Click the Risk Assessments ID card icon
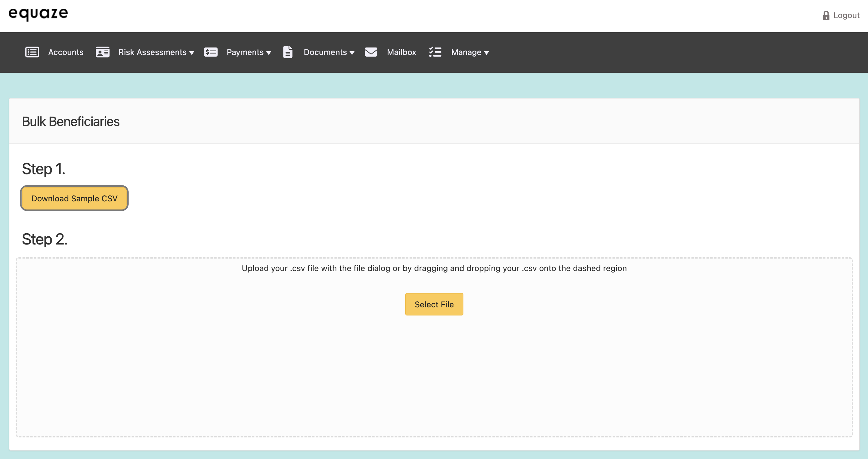 point(102,52)
